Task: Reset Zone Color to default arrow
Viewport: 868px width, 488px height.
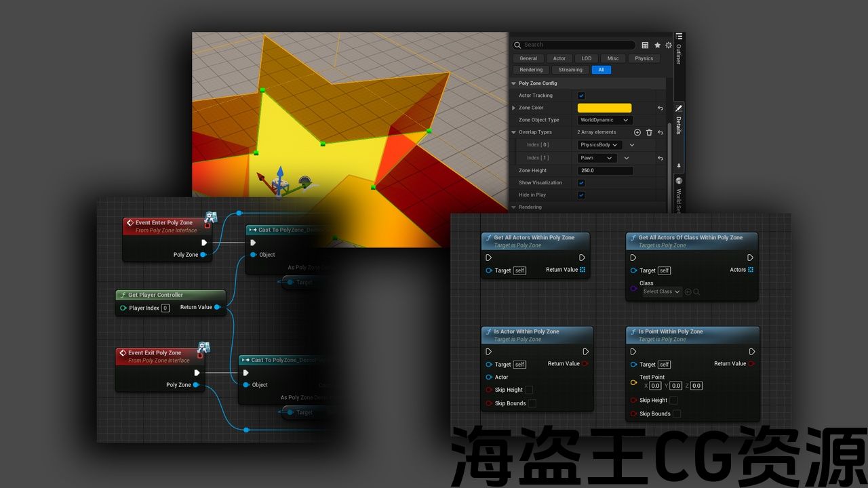Action: pyautogui.click(x=660, y=108)
